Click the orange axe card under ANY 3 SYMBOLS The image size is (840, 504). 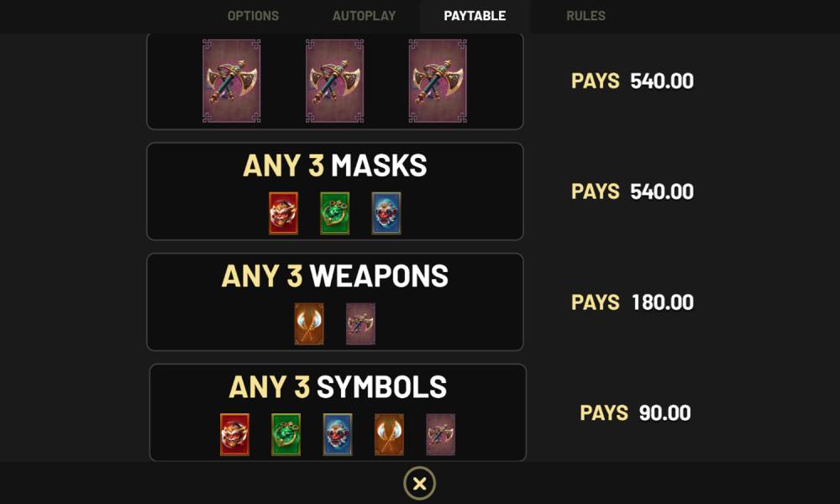pos(389,434)
